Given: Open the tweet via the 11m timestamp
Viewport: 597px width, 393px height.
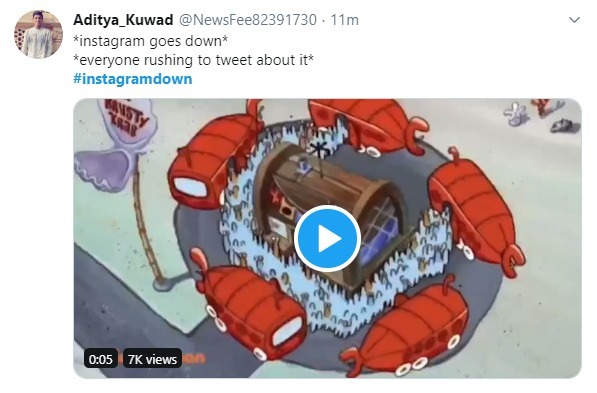Looking at the screenshot, I should [345, 20].
